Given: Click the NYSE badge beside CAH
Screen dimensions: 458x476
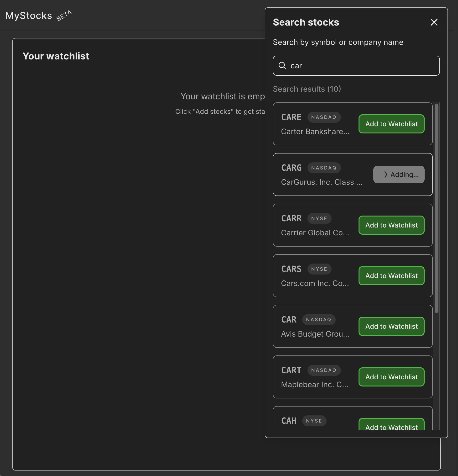Looking at the screenshot, I should [314, 421].
